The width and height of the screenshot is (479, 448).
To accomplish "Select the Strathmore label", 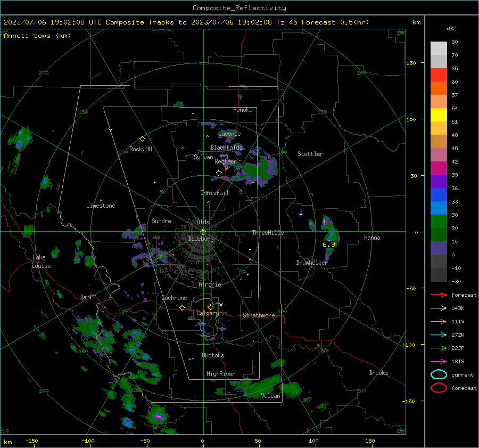I will [259, 315].
